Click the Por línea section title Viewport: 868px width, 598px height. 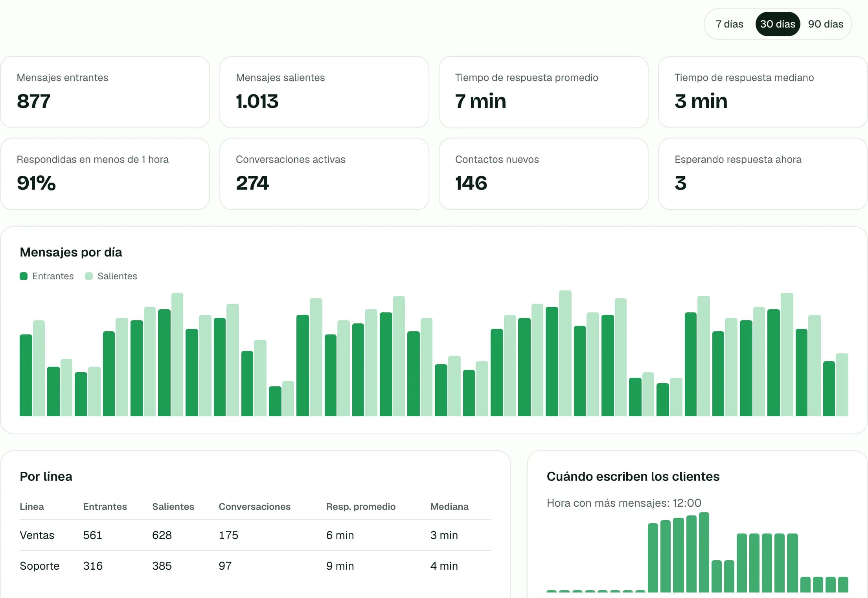46,476
